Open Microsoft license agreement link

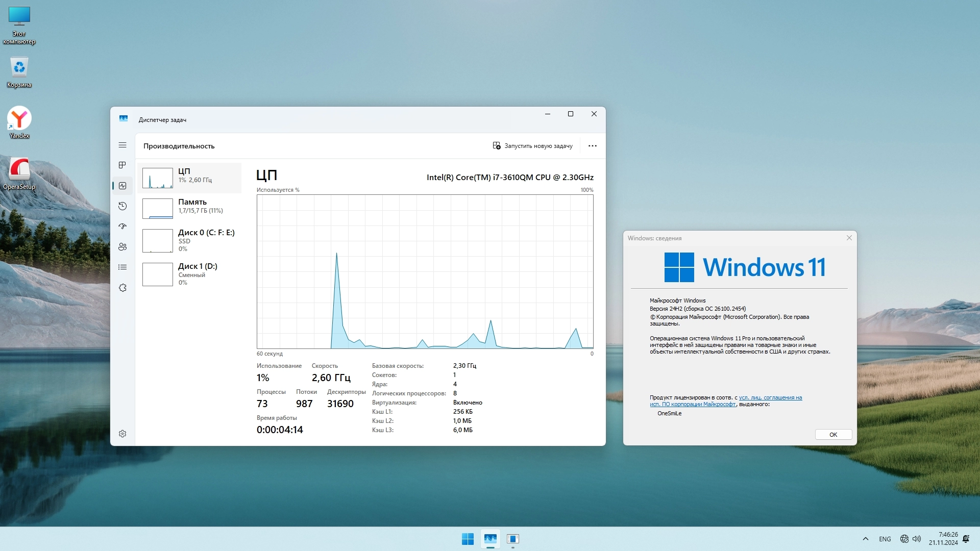(x=770, y=398)
